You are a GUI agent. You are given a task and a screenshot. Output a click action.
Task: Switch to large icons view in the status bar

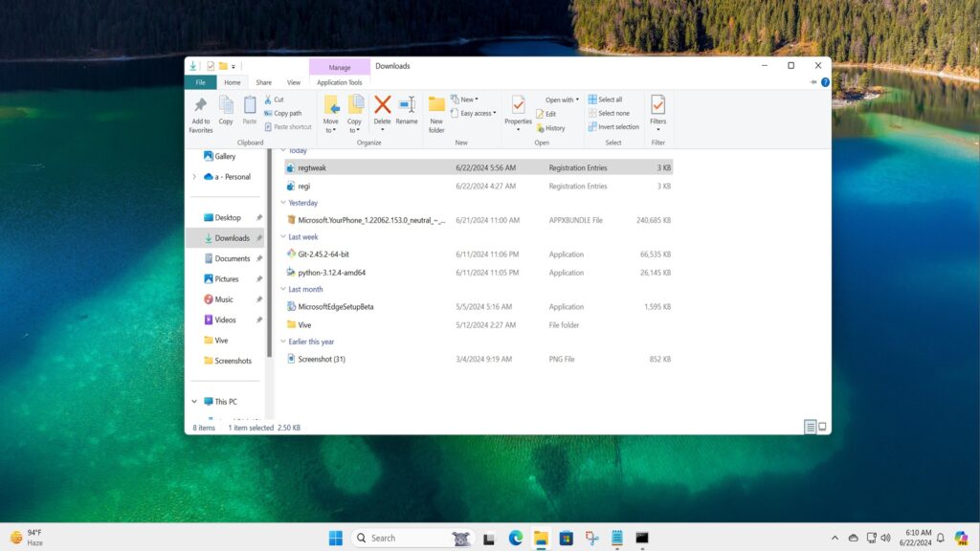821,427
